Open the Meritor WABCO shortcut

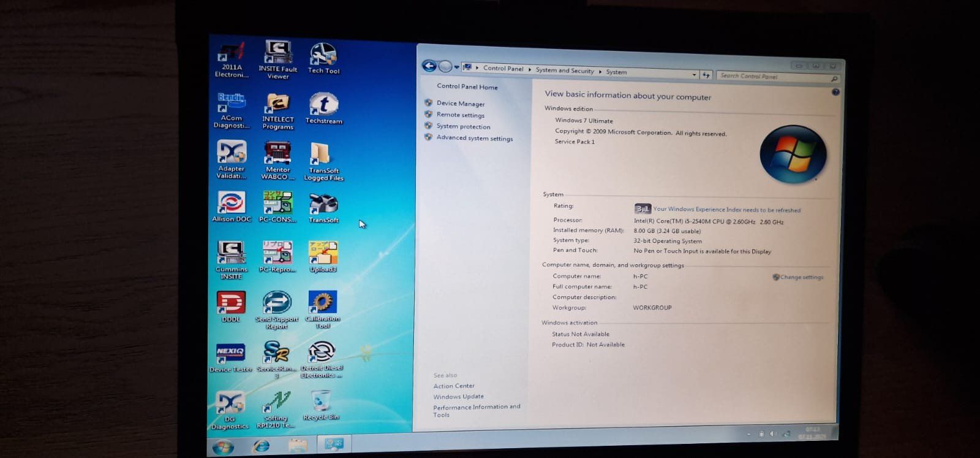coord(277,153)
